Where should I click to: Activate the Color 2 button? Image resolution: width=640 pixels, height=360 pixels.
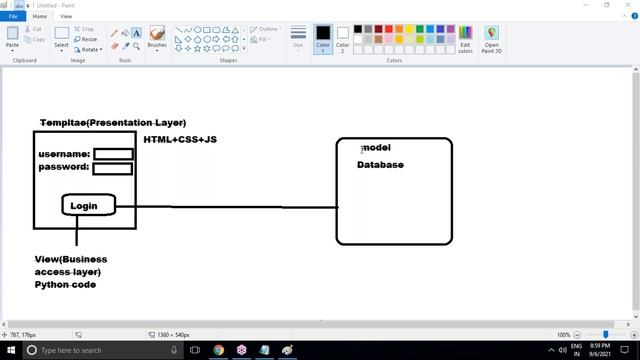(342, 39)
